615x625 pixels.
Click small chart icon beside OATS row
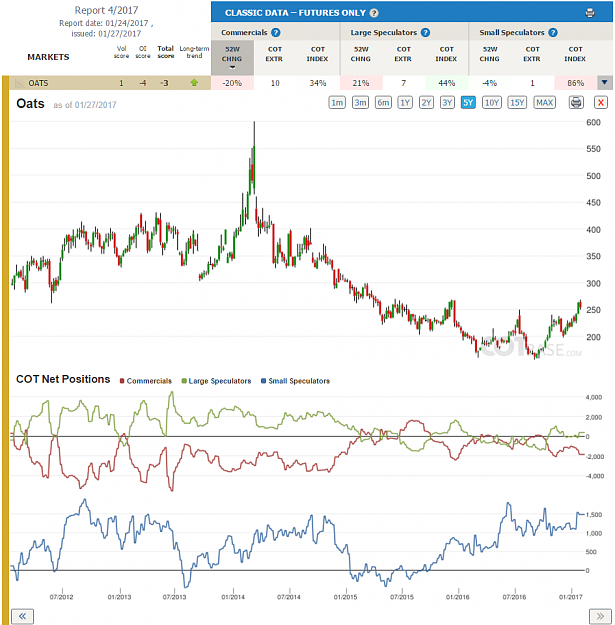(19, 83)
